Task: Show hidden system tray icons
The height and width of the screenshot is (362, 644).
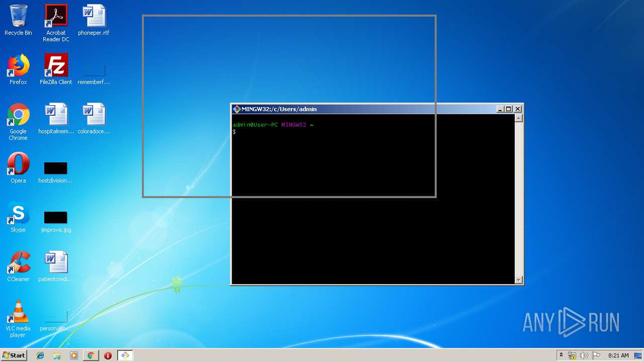Action: pos(561,355)
